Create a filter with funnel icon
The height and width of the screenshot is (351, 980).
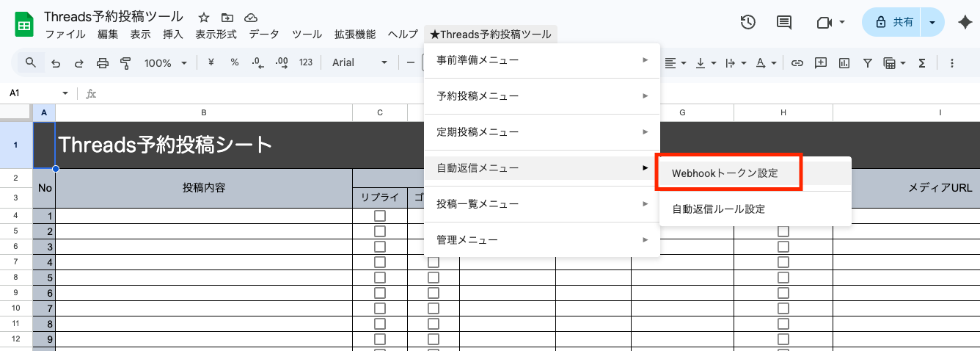point(868,63)
